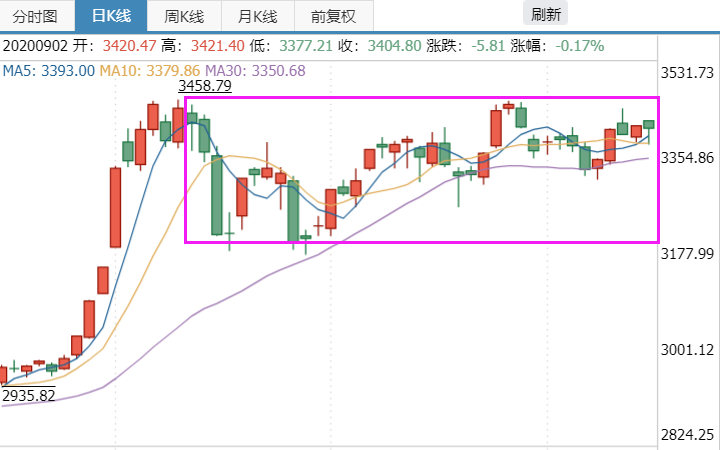This screenshot has height=450, width=721.
Task: Switch to the 分时图 tab
Action: tap(37, 16)
